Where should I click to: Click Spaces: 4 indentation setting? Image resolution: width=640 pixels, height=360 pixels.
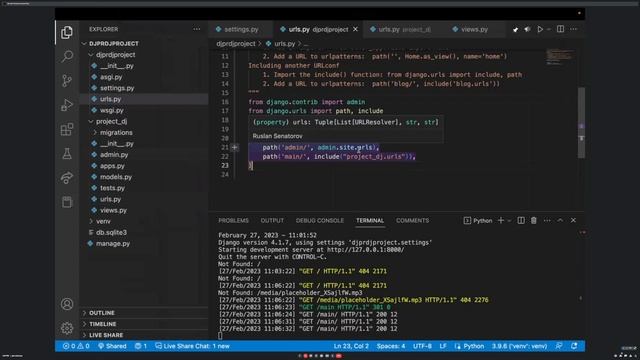click(x=391, y=346)
